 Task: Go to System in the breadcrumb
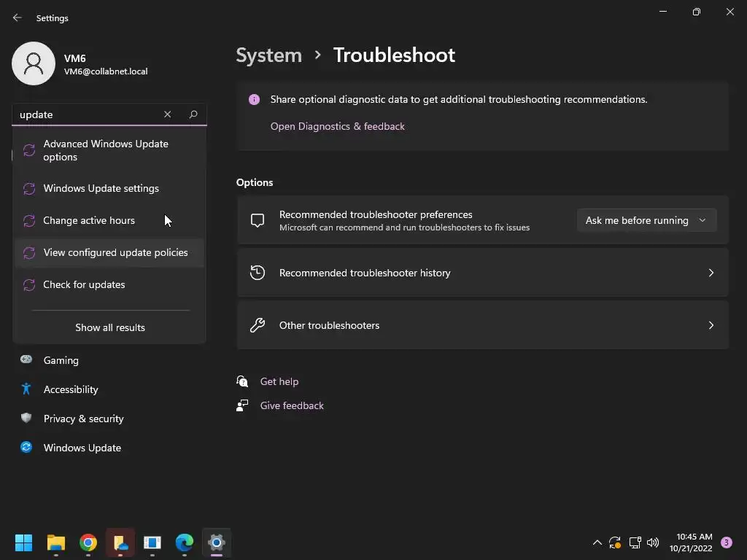(x=268, y=55)
